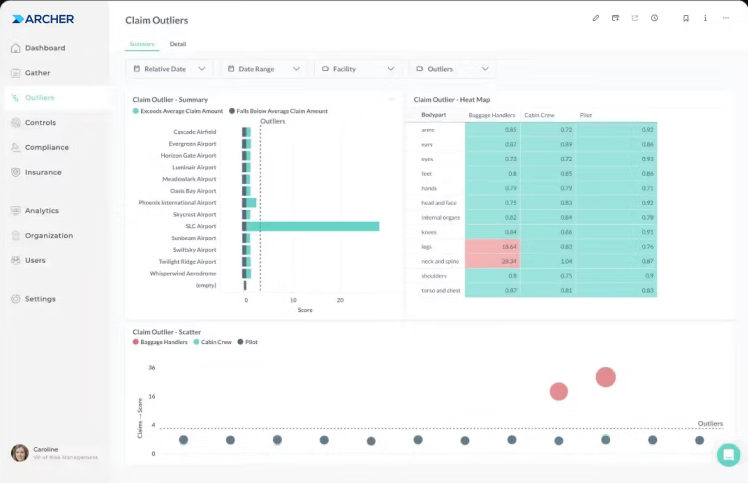Switch to the Detail tab
Screen dimensions: 748x483
178,44
